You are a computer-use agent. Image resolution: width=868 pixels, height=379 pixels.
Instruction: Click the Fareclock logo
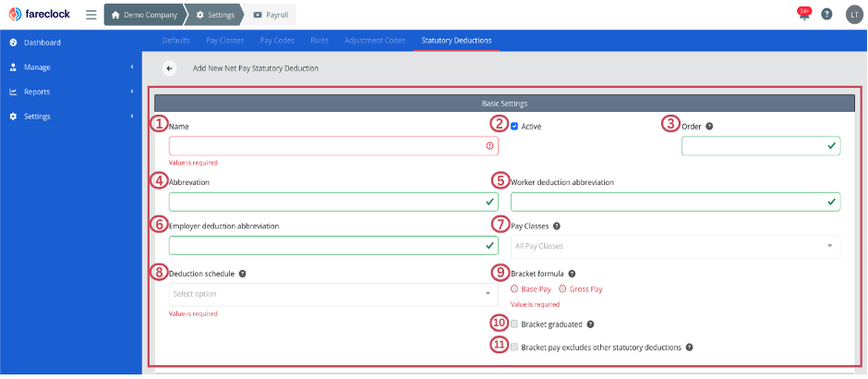[40, 15]
